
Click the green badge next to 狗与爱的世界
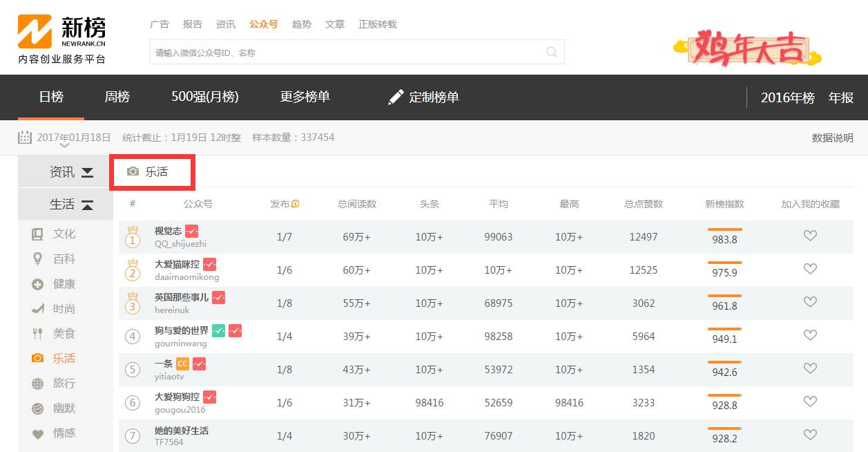(x=218, y=330)
